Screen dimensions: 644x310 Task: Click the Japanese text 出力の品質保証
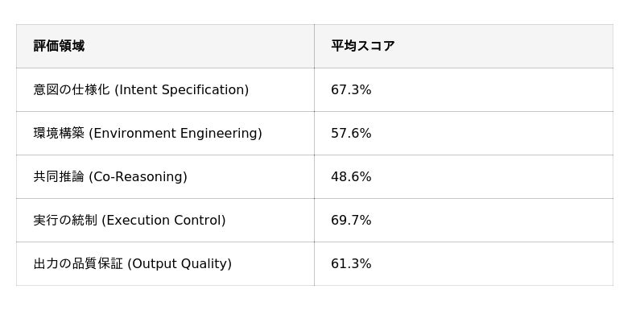click(78, 264)
